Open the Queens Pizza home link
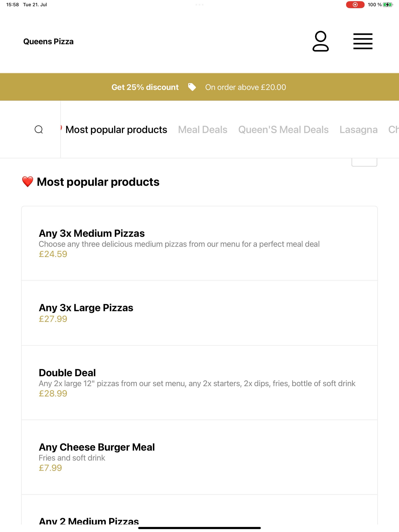This screenshot has width=399, height=532. point(48,41)
